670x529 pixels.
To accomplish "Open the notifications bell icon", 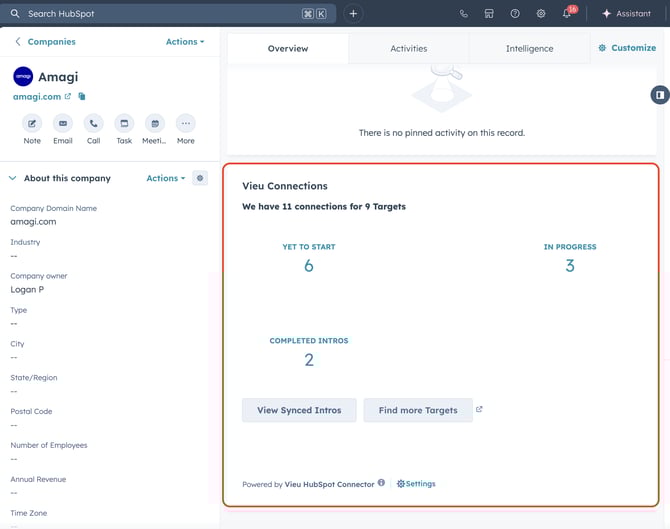I will (x=567, y=14).
